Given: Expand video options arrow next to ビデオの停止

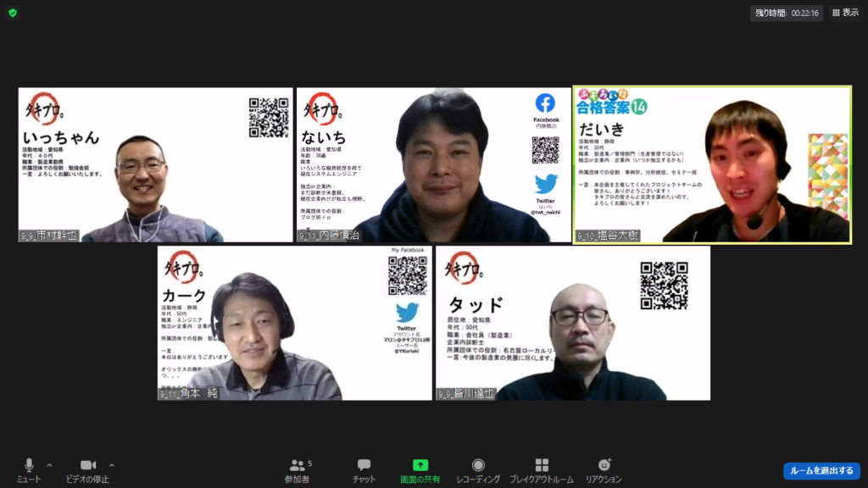Looking at the screenshot, I should [x=112, y=465].
